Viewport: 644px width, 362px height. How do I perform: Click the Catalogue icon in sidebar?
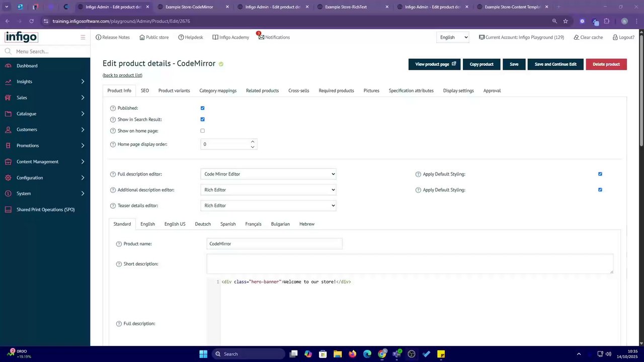pos(8,114)
